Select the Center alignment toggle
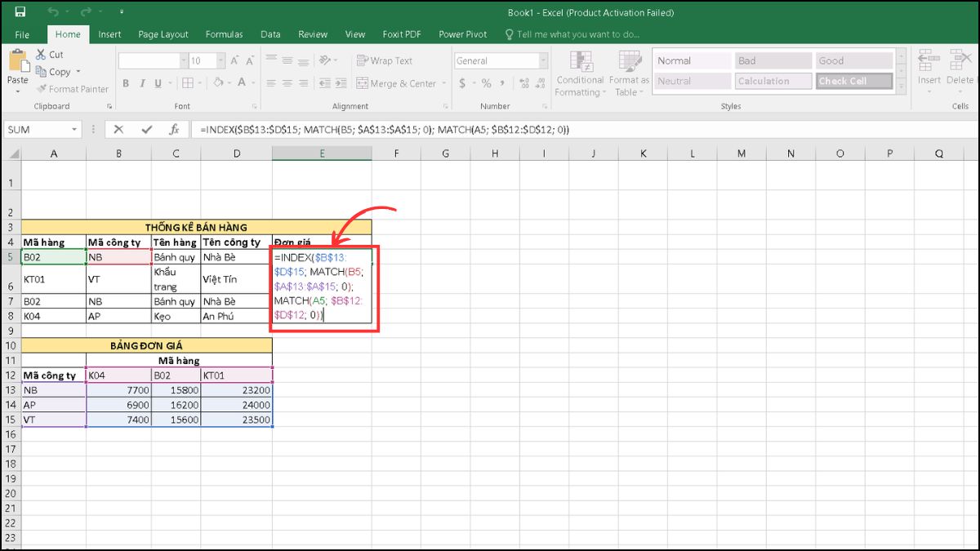The width and height of the screenshot is (980, 551). coord(286,82)
